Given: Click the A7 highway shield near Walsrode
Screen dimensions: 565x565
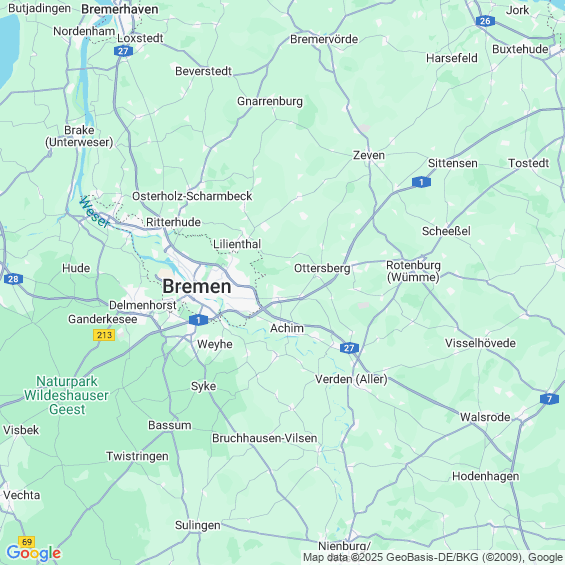Looking at the screenshot, I should tap(549, 399).
